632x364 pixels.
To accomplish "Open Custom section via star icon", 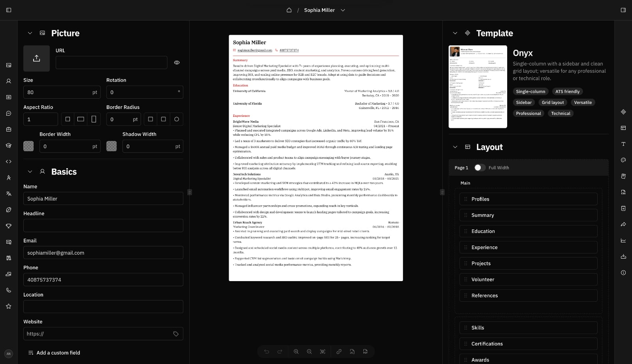I will point(9,306).
